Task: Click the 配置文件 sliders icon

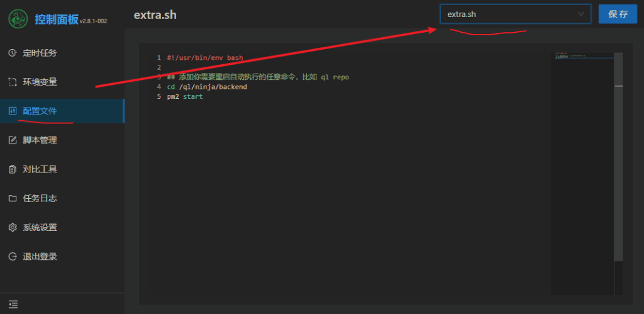Action: [13, 111]
